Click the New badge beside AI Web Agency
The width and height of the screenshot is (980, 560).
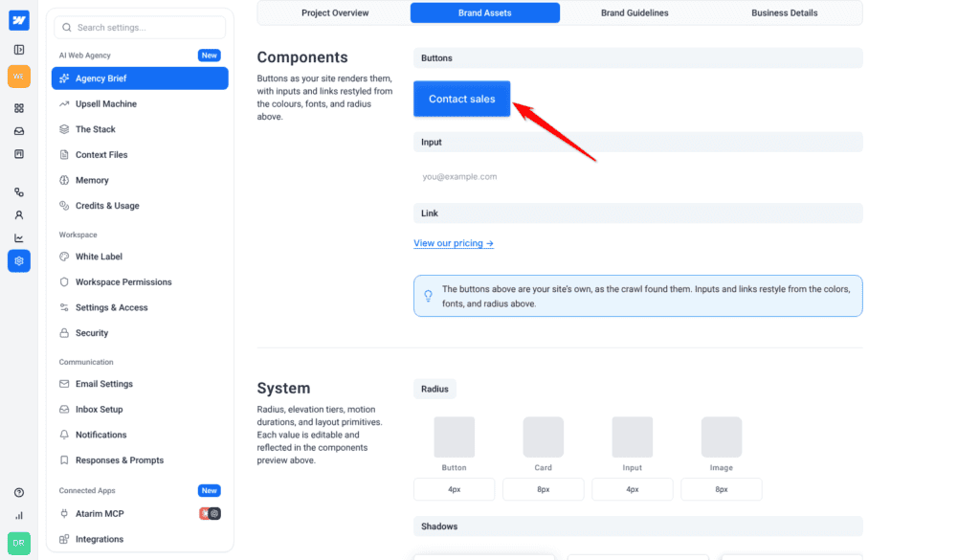click(x=210, y=55)
